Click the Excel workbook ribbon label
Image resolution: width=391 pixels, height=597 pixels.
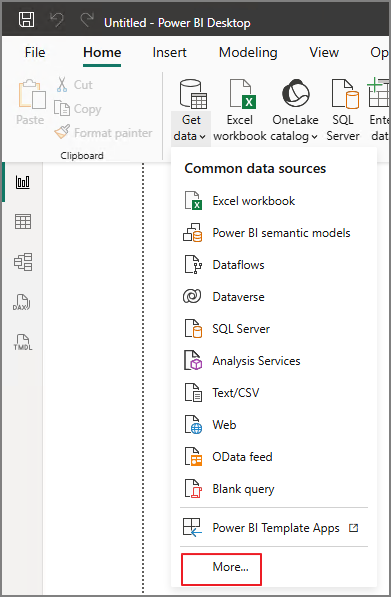pyautogui.click(x=239, y=128)
